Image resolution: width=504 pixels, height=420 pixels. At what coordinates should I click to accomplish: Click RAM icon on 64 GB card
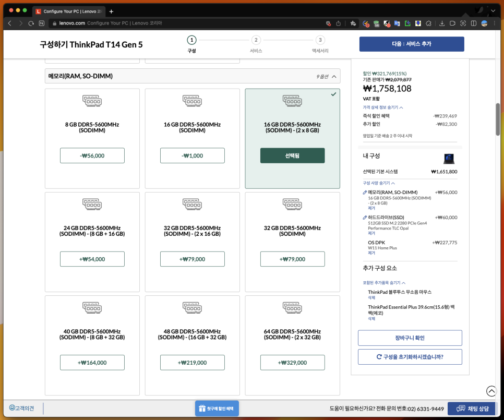tap(293, 307)
